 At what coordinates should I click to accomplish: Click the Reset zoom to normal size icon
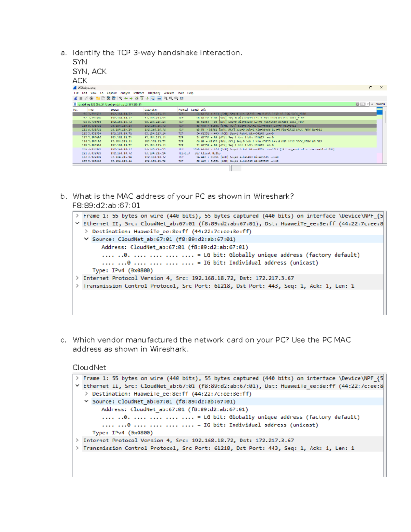pos(176,98)
